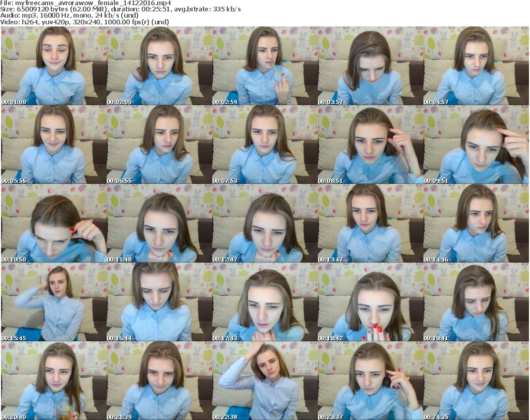Click the thumbnail at 00:05:55
Viewport: 530px width, 420px height.
pos(53,144)
